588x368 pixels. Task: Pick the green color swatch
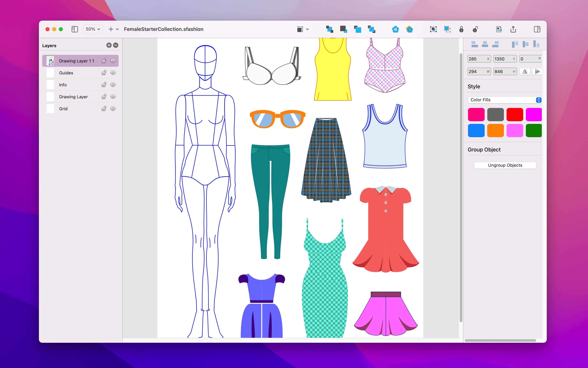[x=534, y=131]
